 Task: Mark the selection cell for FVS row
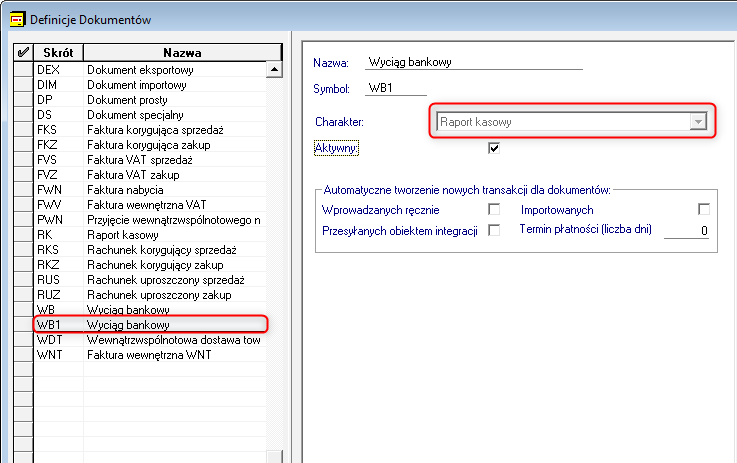[x=23, y=160]
